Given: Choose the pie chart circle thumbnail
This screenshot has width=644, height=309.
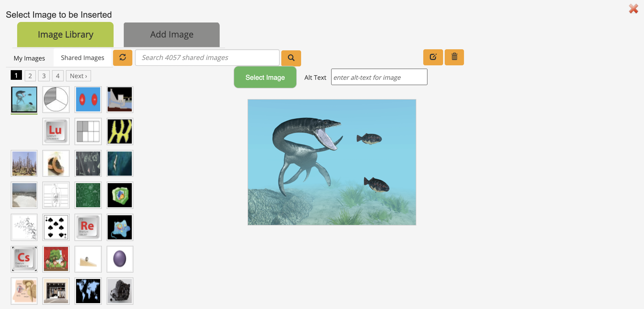Looking at the screenshot, I should (56, 99).
